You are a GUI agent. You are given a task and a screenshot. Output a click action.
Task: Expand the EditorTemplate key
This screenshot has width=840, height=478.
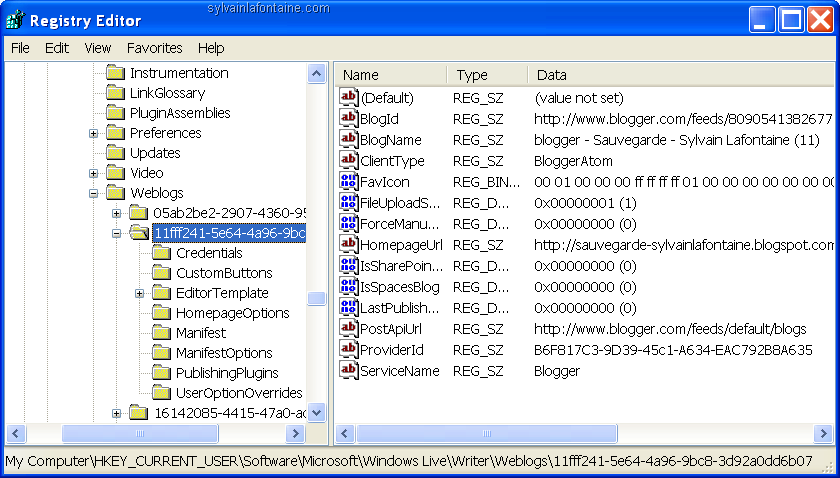pyautogui.click(x=139, y=293)
